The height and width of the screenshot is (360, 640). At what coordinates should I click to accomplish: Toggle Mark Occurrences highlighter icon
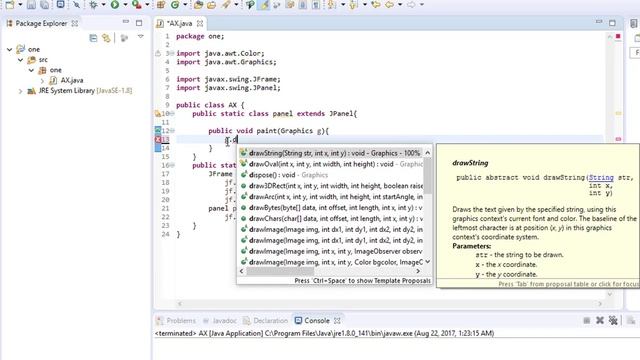(x=264, y=4)
